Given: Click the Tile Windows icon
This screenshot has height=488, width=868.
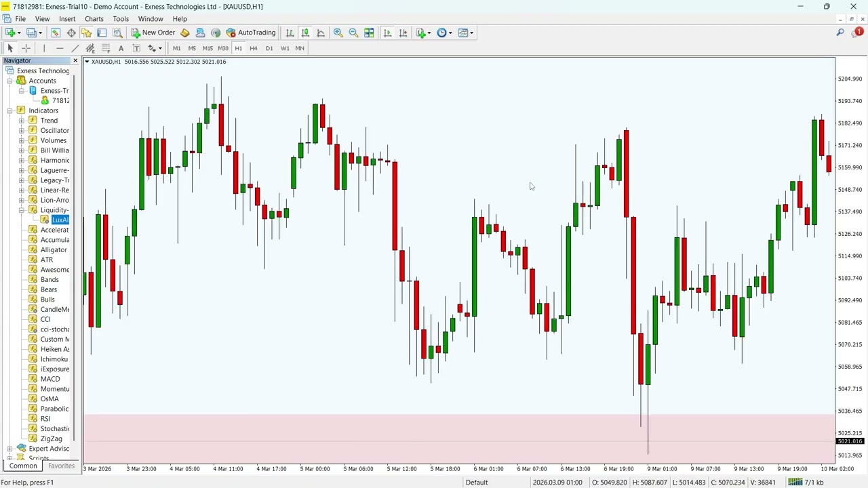Looking at the screenshot, I should (369, 33).
